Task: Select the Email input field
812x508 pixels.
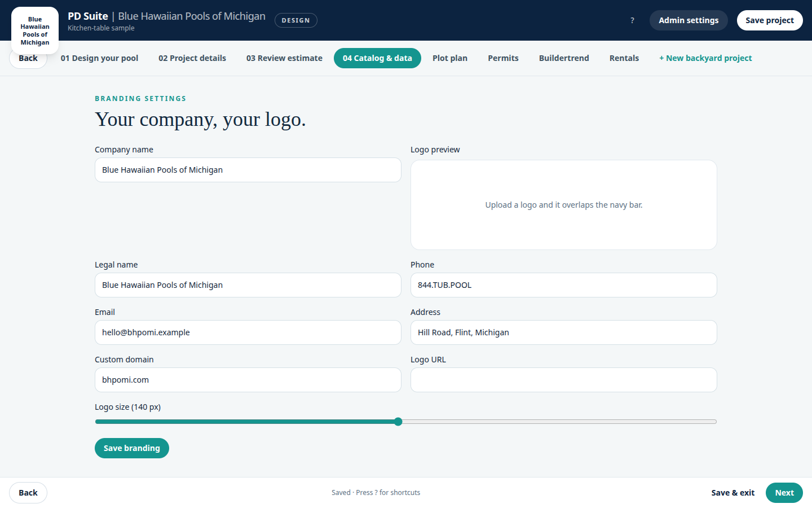Action: [248, 332]
